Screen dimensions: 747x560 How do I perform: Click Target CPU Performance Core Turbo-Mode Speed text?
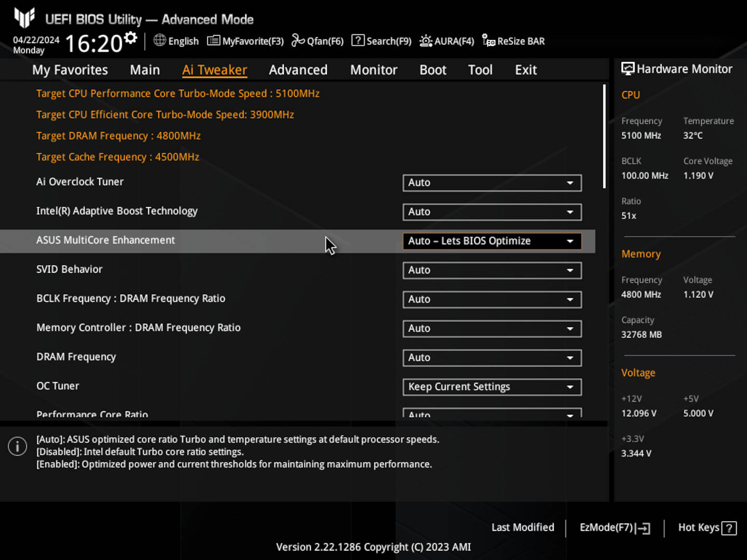tap(178, 94)
